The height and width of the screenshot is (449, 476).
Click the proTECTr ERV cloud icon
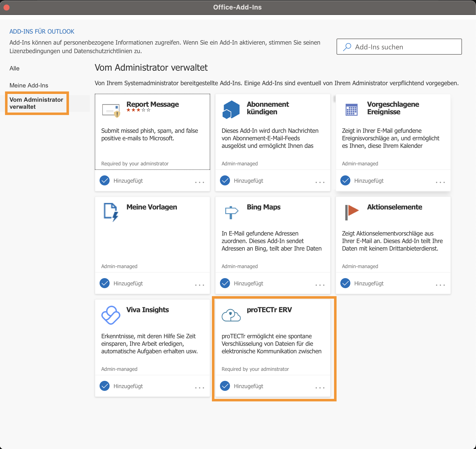coord(231,315)
